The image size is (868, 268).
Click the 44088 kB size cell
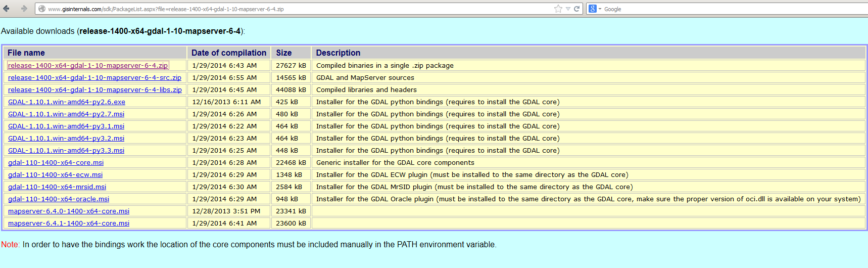coord(291,90)
